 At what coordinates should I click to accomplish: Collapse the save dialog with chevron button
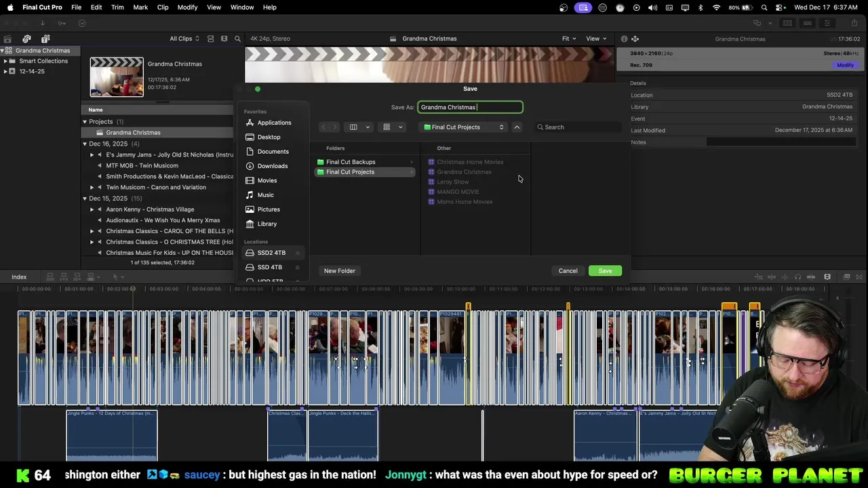(517, 127)
